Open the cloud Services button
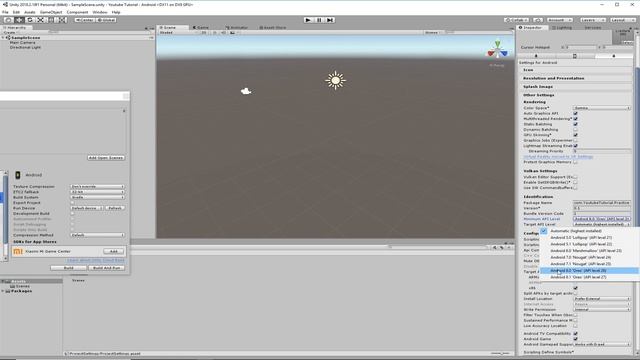640x360 pixels. (x=538, y=20)
